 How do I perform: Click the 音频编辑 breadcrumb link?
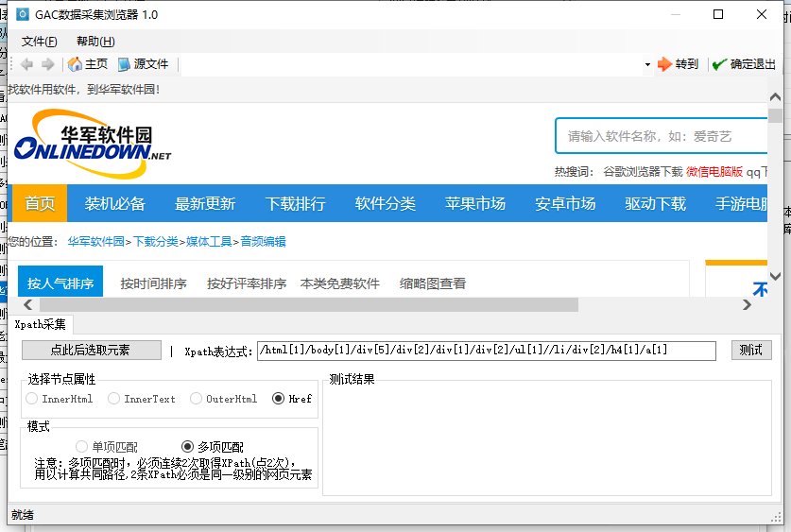263,242
